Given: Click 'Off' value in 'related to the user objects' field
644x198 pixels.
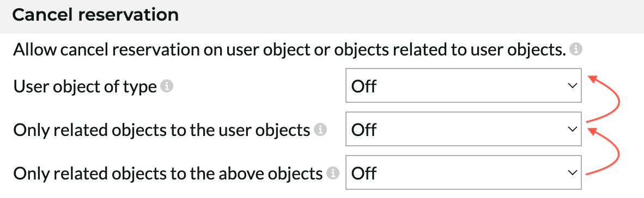Looking at the screenshot, I should [x=364, y=129].
